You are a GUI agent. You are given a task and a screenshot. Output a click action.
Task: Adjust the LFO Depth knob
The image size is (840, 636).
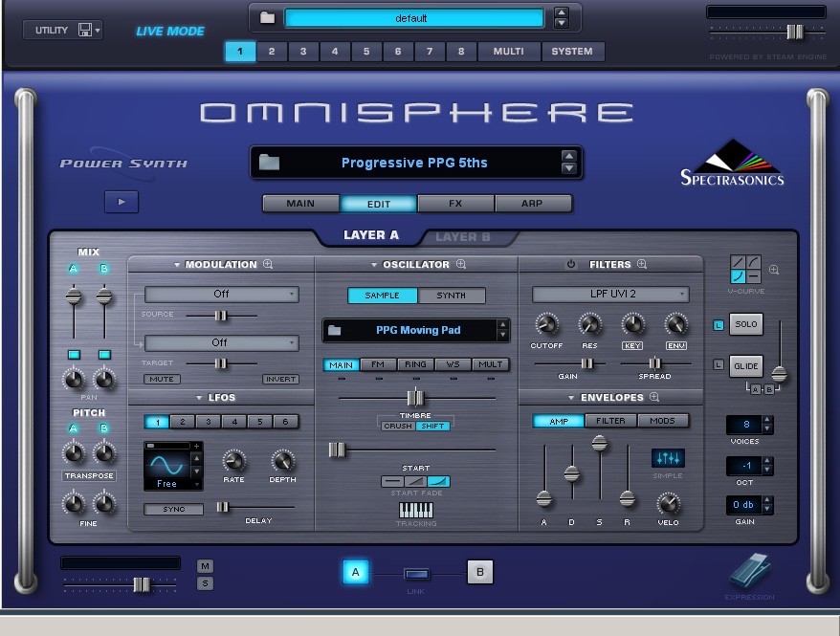[282, 460]
